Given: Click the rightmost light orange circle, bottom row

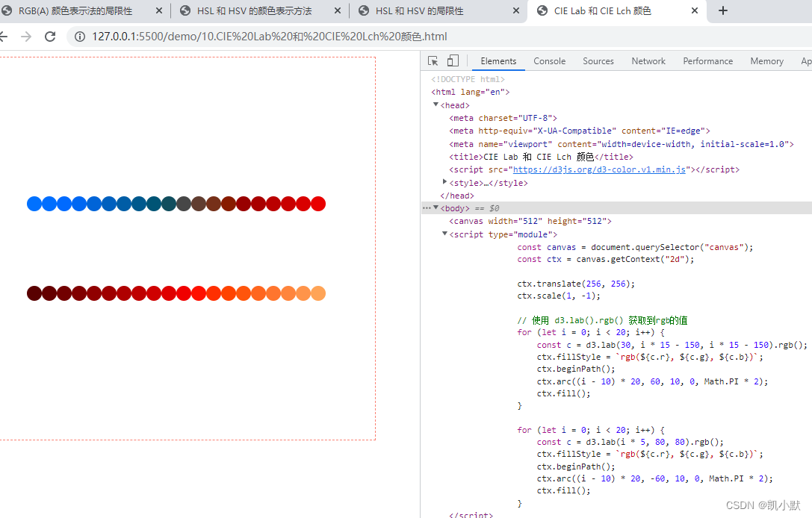Looking at the screenshot, I should click(x=318, y=293).
